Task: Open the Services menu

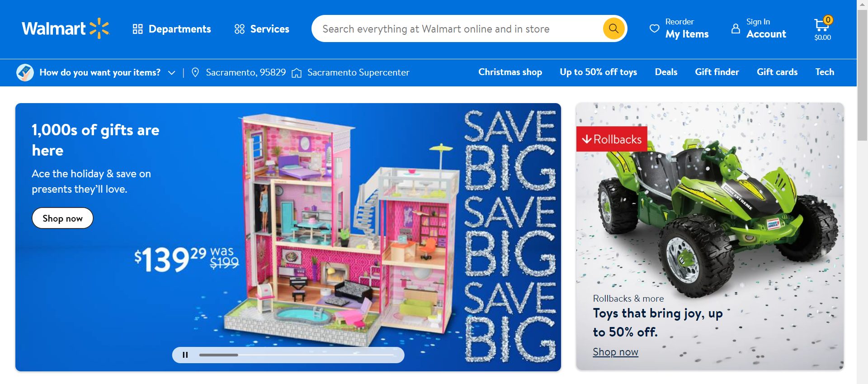Action: (x=262, y=29)
